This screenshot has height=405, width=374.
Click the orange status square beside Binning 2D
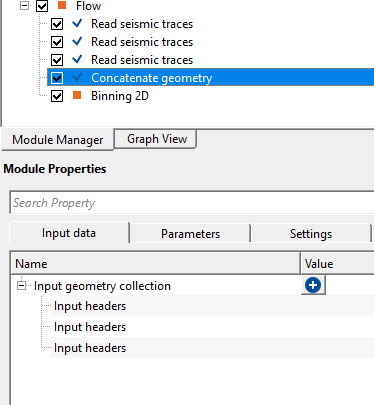(77, 95)
